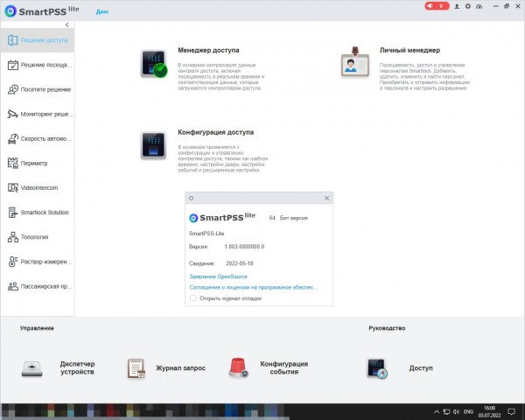Image resolution: width=525 pixels, height=420 pixels.
Task: Open the system gauge icon in title bar
Action: [479, 6]
